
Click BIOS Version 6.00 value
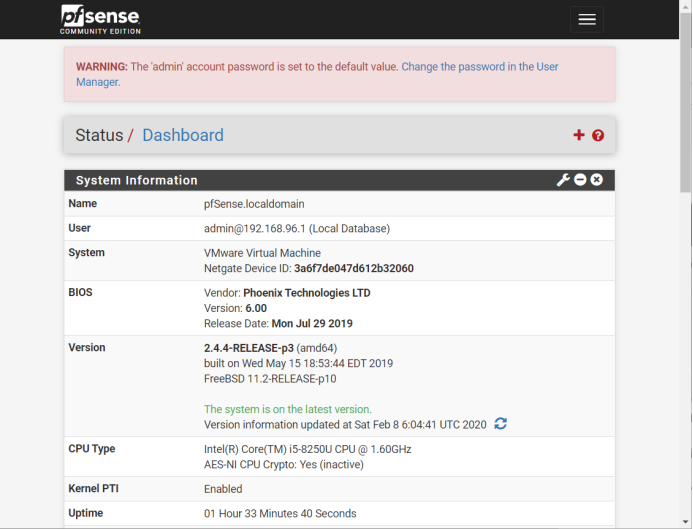(256, 308)
